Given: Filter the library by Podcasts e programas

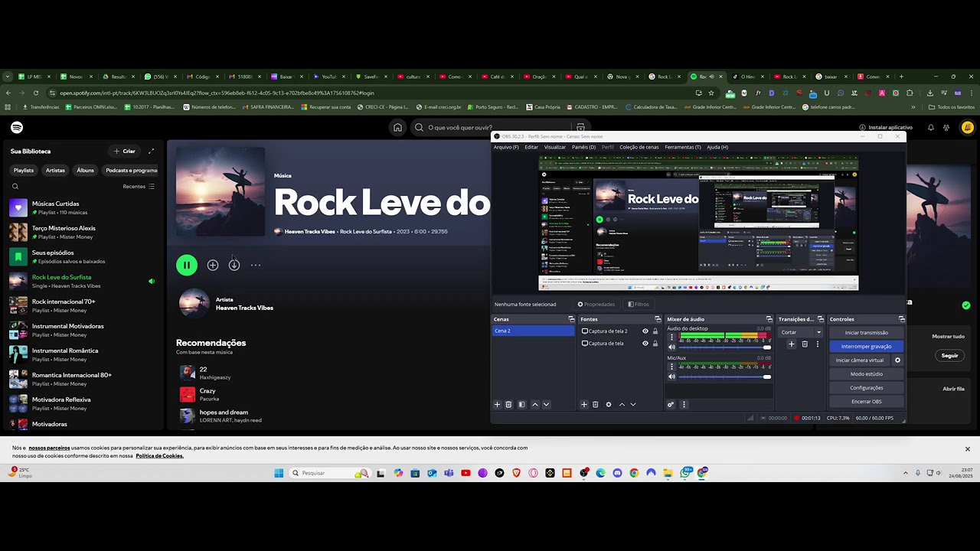Looking at the screenshot, I should pyautogui.click(x=131, y=171).
